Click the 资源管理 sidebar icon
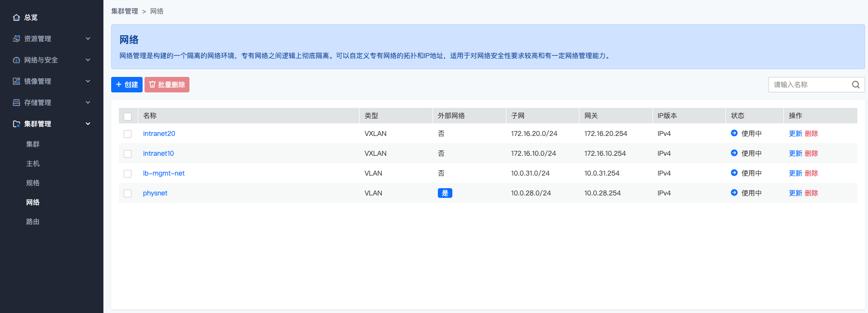The image size is (868, 313). click(x=16, y=39)
